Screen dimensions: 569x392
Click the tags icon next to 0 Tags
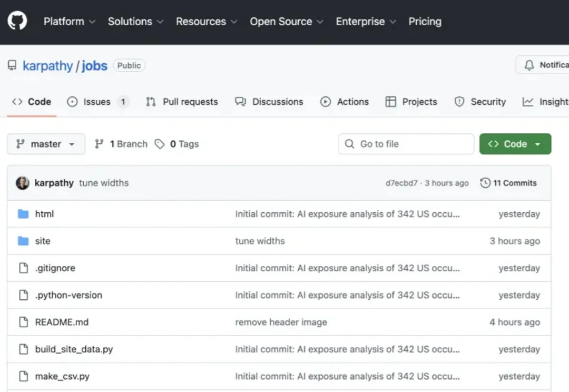[160, 144]
